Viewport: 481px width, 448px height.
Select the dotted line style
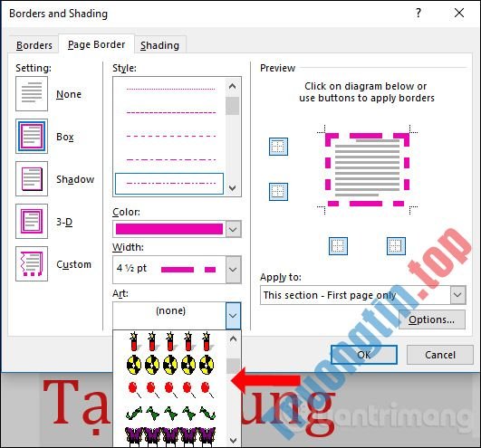pyautogui.click(x=171, y=90)
